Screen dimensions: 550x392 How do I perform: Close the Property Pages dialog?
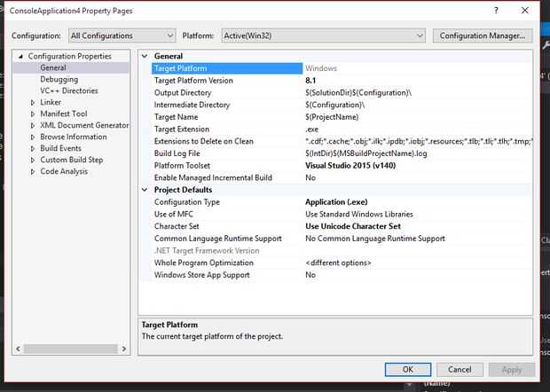[525, 11]
